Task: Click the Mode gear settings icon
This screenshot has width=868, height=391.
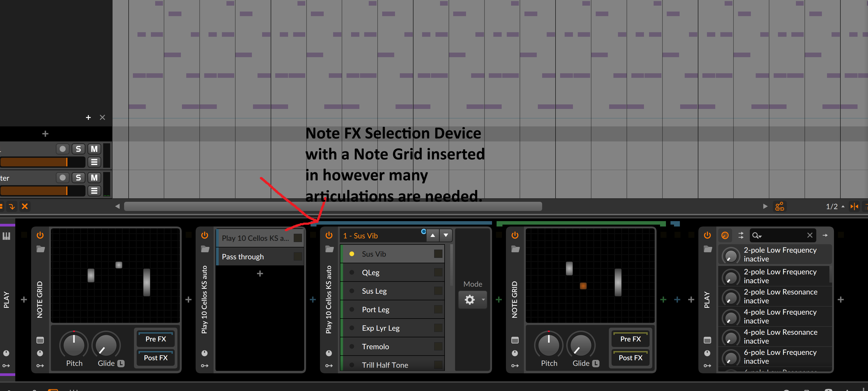Action: 470,299
